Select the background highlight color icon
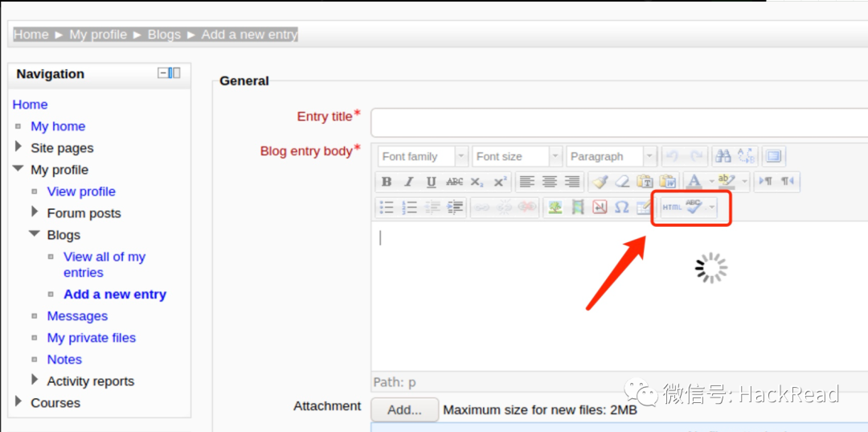This screenshot has height=432, width=868. coord(727,180)
